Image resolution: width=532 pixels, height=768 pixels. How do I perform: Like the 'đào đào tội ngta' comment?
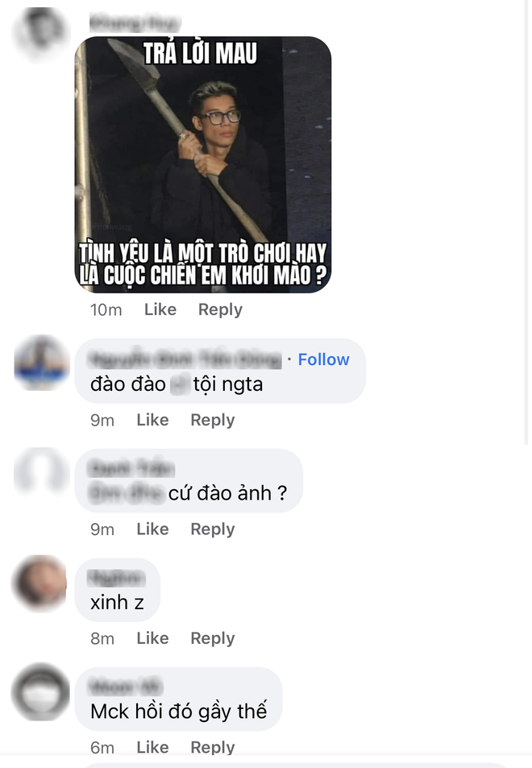point(152,420)
